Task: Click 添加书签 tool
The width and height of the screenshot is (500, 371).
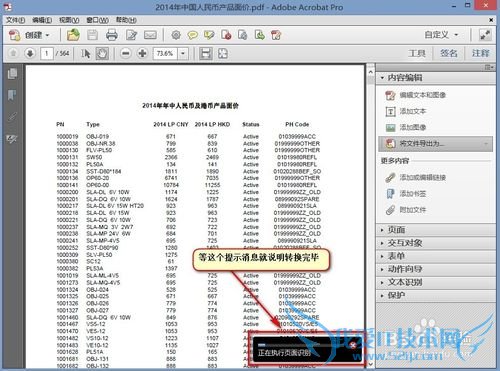Action: click(x=406, y=193)
